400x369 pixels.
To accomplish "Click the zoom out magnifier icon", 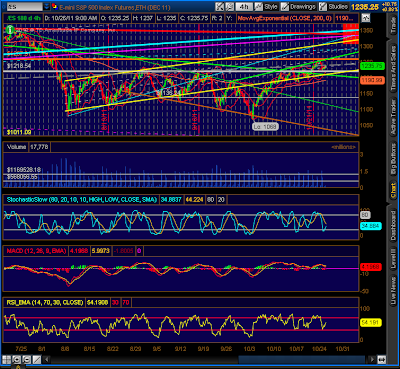I will 26,360.
